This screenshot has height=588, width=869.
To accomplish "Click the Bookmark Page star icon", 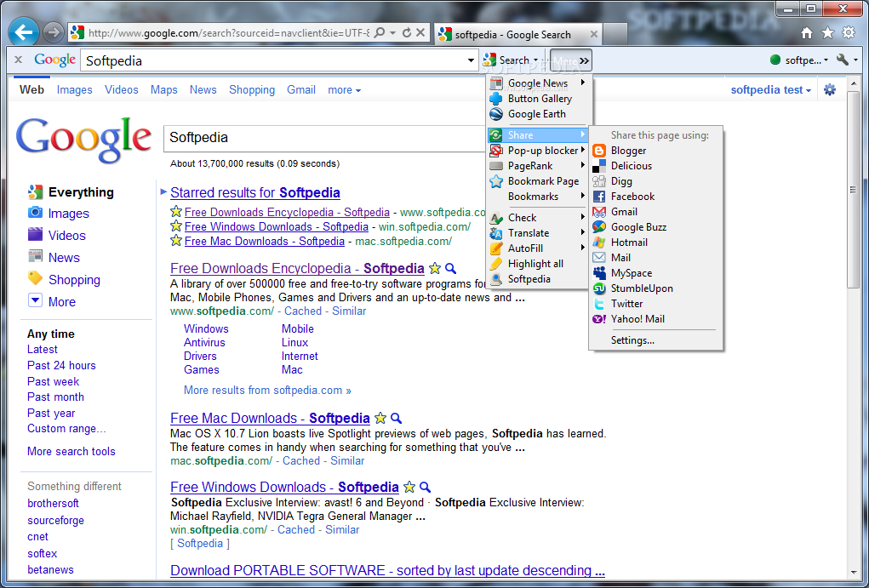I will [x=496, y=181].
